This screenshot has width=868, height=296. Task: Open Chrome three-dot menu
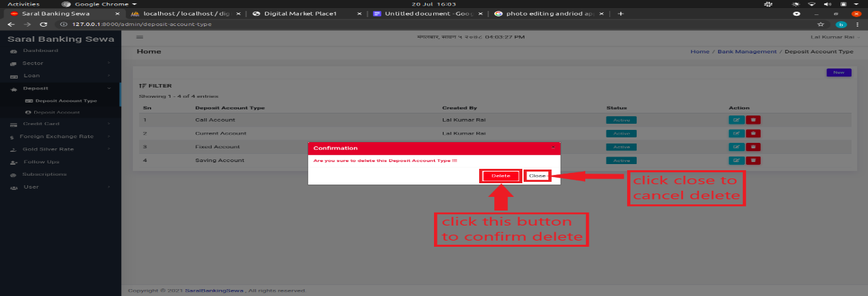858,25
